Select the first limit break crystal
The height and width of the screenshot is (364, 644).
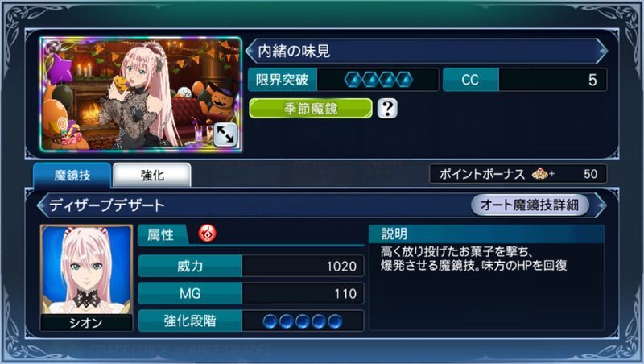tap(353, 80)
